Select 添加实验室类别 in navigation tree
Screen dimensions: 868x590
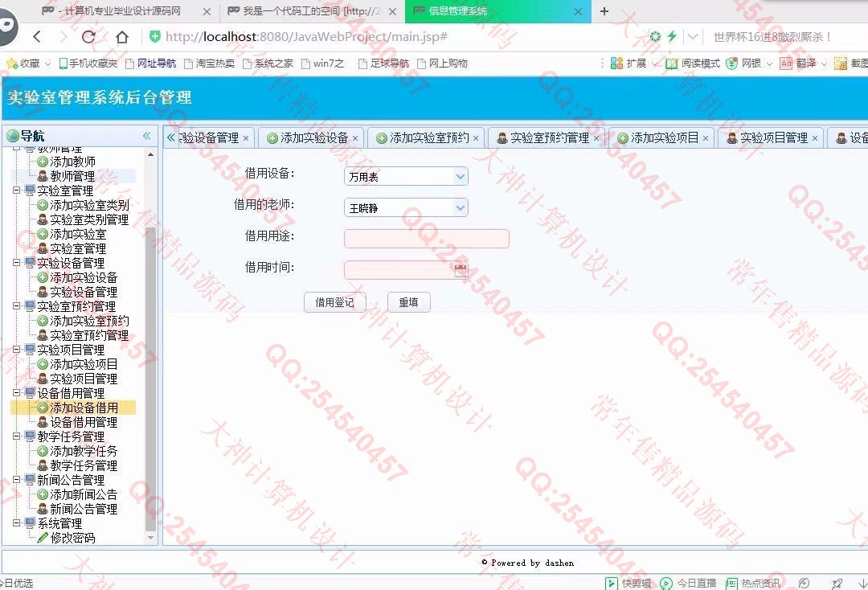click(x=89, y=205)
